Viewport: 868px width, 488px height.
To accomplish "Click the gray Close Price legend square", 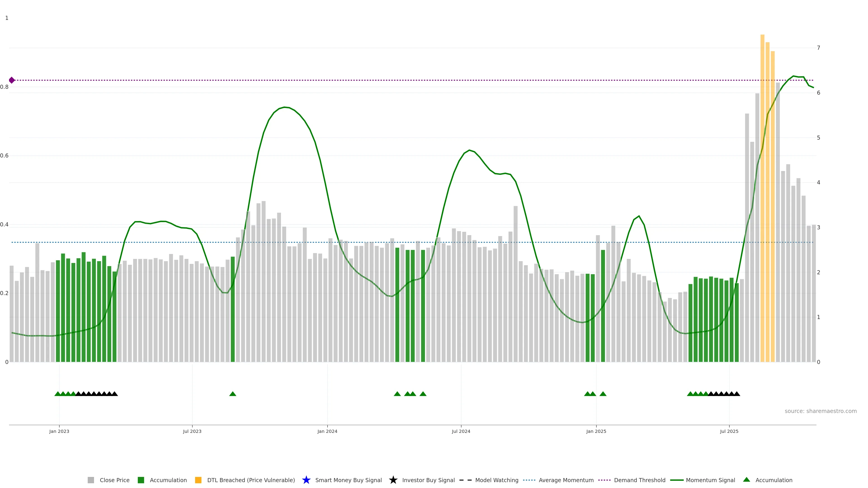I will (91, 480).
